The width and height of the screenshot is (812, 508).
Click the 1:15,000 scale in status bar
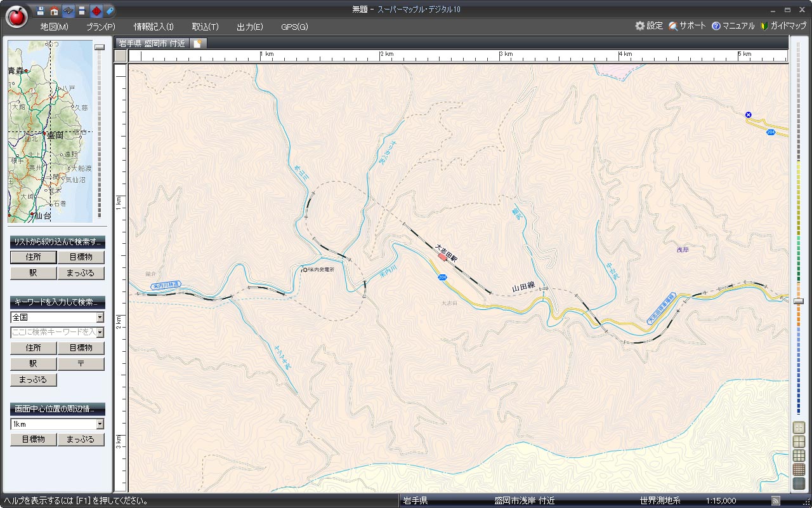click(721, 500)
